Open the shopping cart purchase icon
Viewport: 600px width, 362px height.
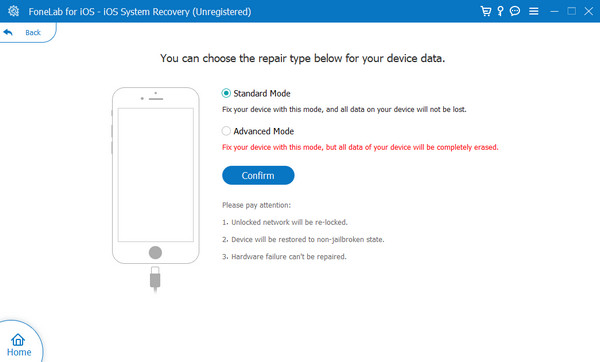coord(486,11)
